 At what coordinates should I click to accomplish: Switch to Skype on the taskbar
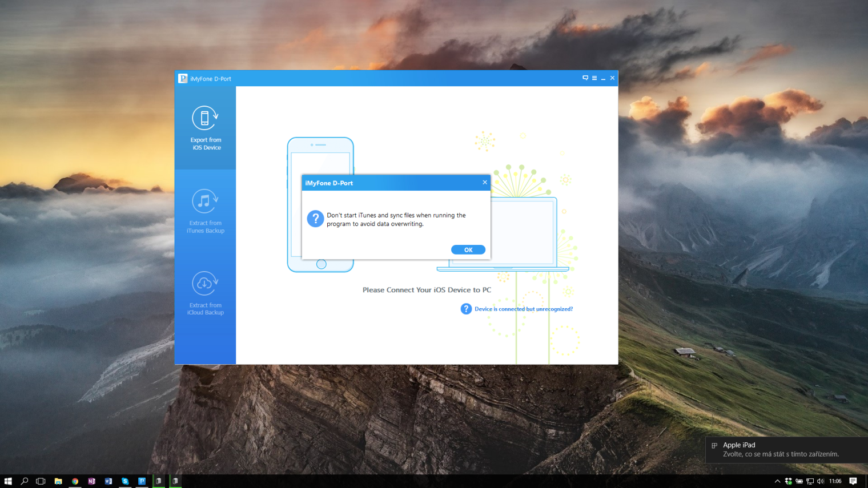(x=125, y=481)
